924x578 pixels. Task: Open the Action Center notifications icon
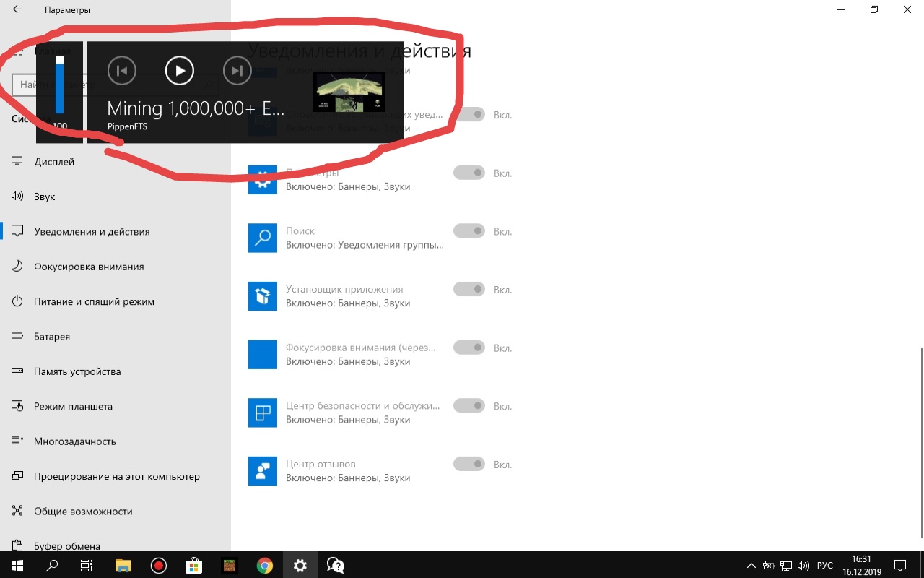(900, 565)
